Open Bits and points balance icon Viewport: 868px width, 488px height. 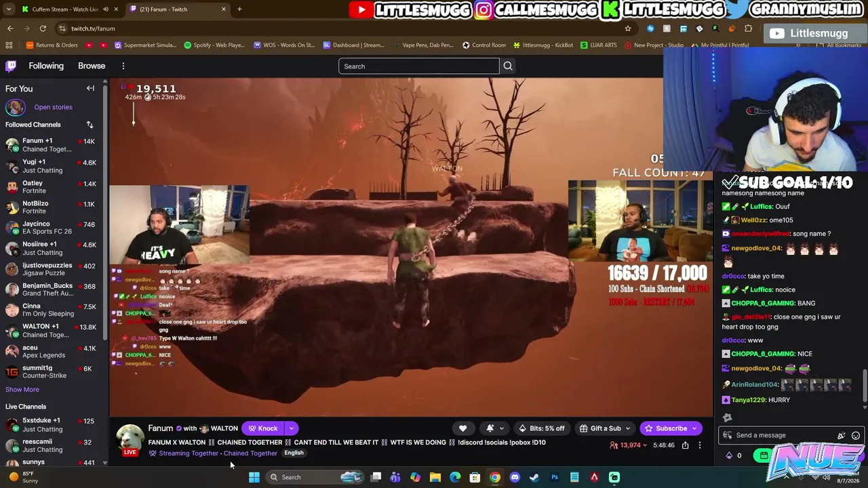coord(730,455)
